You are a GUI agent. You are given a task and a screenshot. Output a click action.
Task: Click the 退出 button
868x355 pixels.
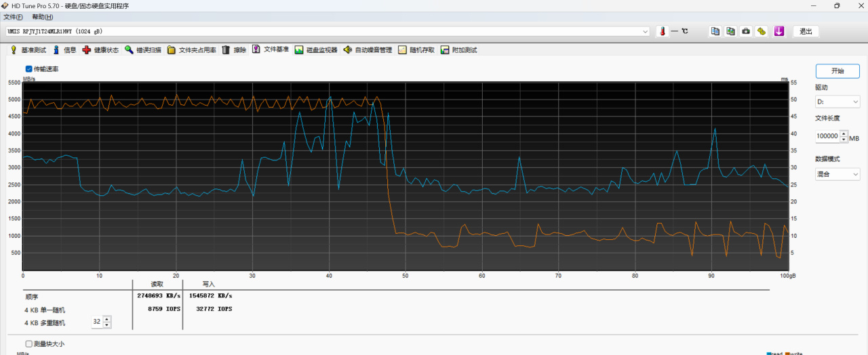(806, 31)
